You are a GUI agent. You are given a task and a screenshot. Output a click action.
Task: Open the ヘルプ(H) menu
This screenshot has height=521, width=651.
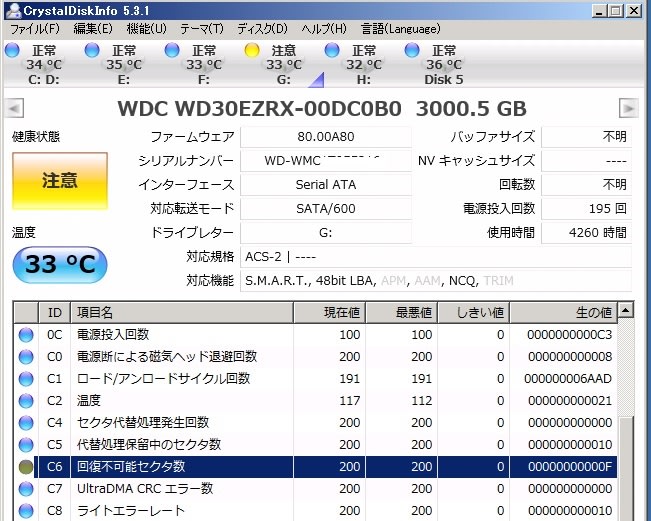(324, 29)
